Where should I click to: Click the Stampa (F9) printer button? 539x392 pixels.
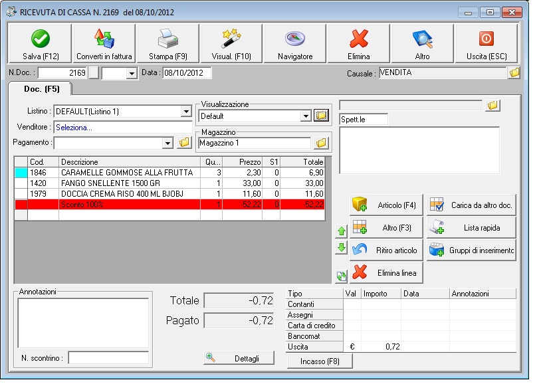pyautogui.click(x=167, y=44)
